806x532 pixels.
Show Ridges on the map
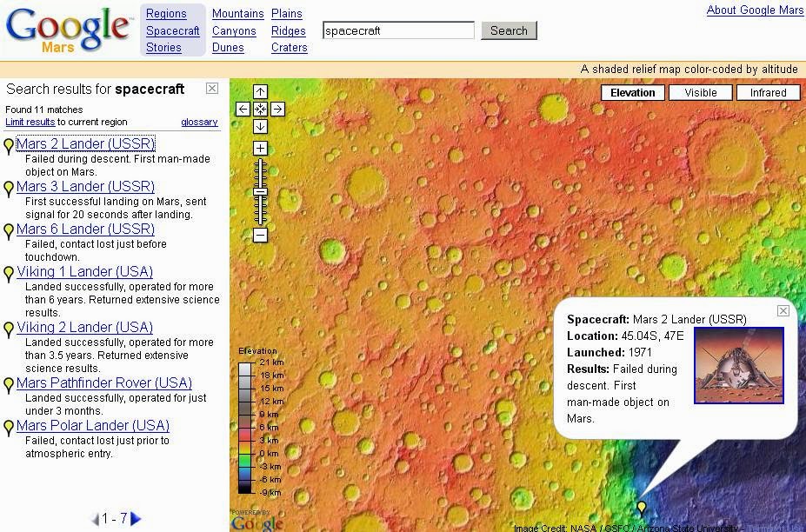pos(289,30)
